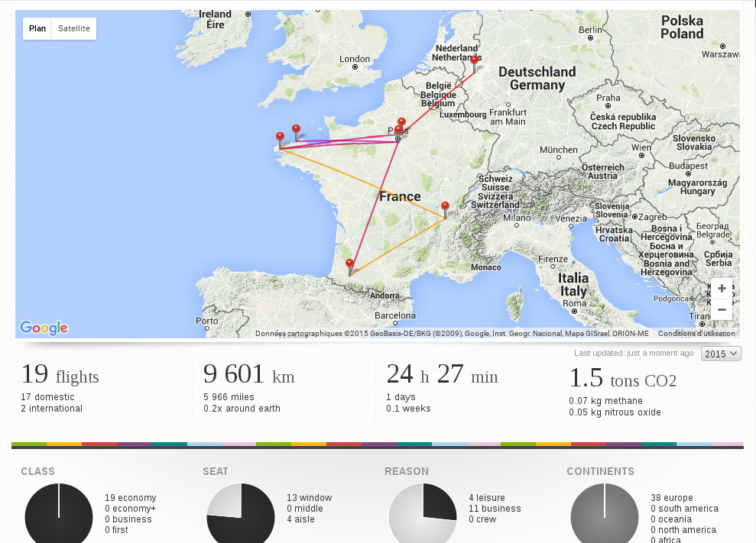Click the CLASS section heading
This screenshot has height=543, width=756.
click(38, 472)
